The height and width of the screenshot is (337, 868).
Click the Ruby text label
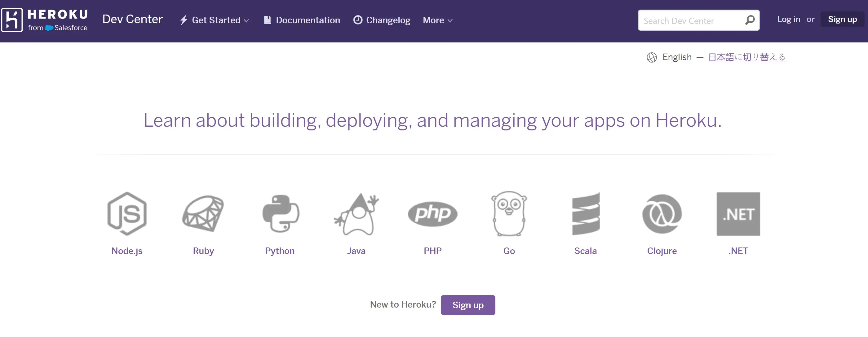click(x=203, y=251)
